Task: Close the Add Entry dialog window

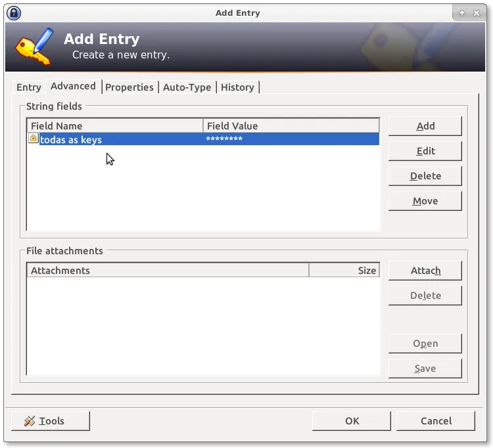Action: point(477,13)
